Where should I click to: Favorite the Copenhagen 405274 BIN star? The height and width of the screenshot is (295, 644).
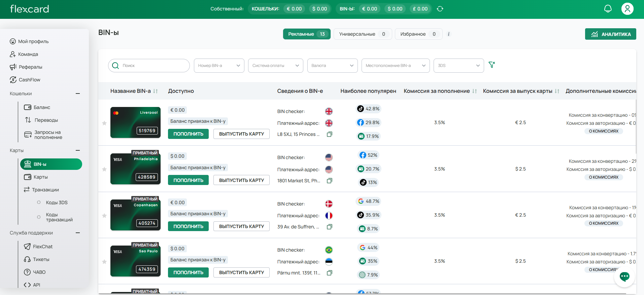104,216
